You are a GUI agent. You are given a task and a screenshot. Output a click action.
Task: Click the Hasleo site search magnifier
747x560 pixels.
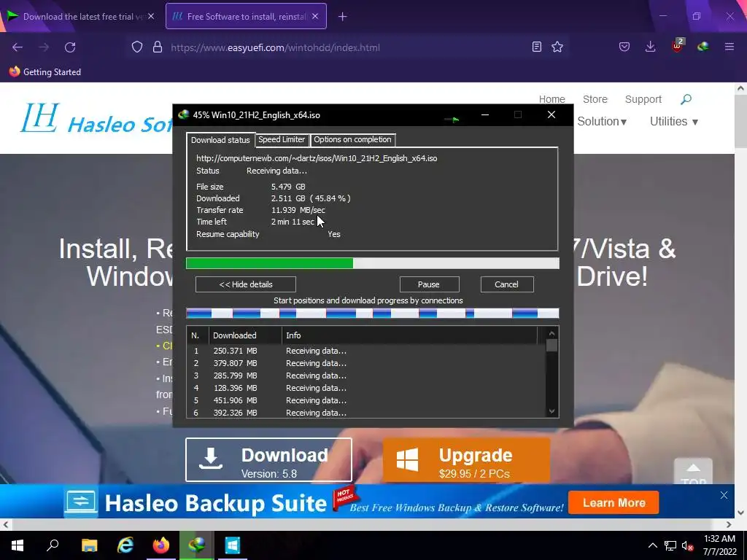686,99
